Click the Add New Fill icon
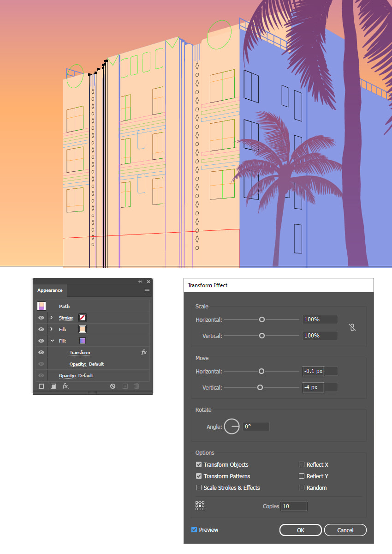The width and height of the screenshot is (392, 554). pyautogui.click(x=53, y=386)
